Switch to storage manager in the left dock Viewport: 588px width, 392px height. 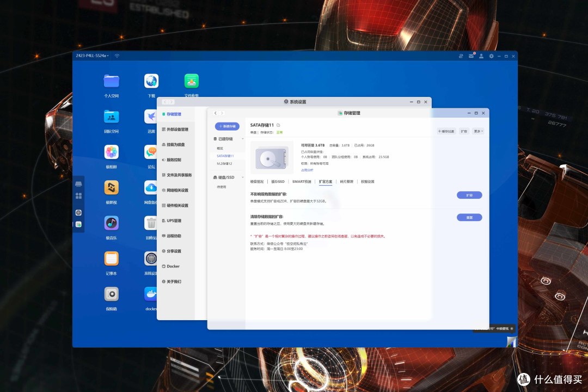coord(78,224)
